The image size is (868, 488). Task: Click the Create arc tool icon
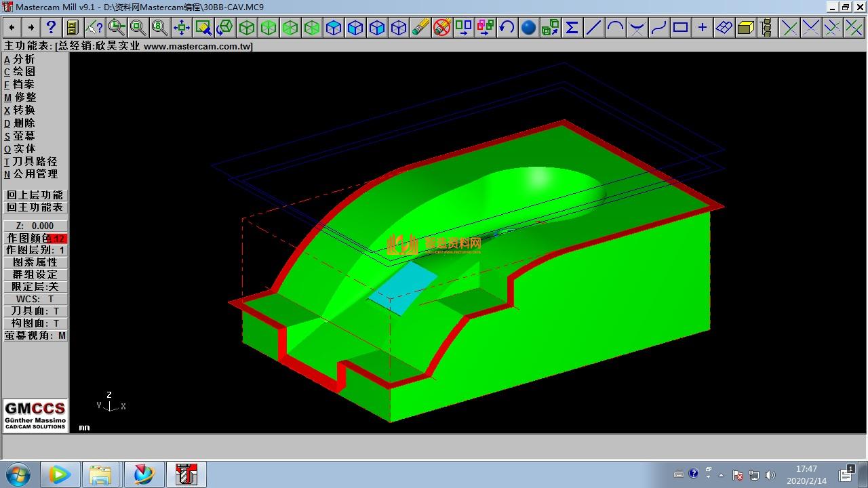tap(615, 27)
